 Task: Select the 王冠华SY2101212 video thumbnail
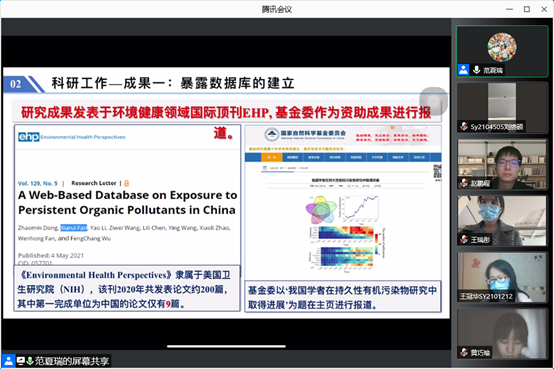tap(502, 277)
